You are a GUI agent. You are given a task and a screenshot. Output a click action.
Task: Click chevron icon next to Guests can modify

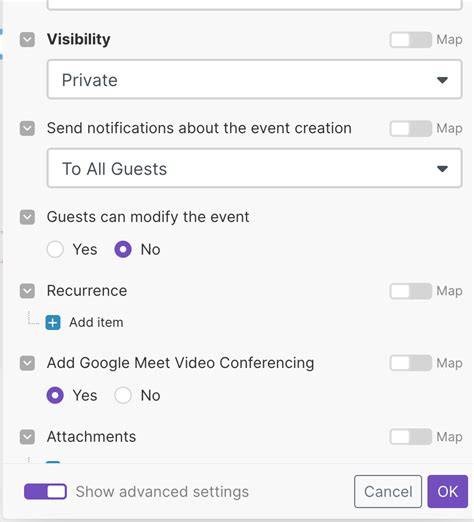[27, 217]
